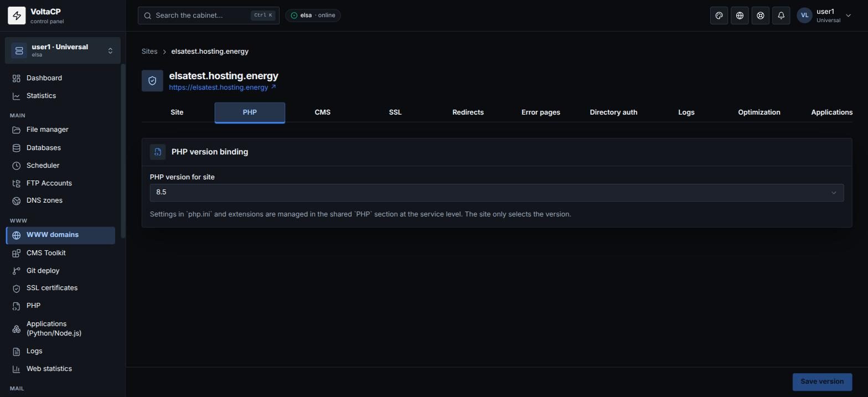Click the Databases cylinder icon
This screenshot has height=397, width=868.
(x=17, y=148)
